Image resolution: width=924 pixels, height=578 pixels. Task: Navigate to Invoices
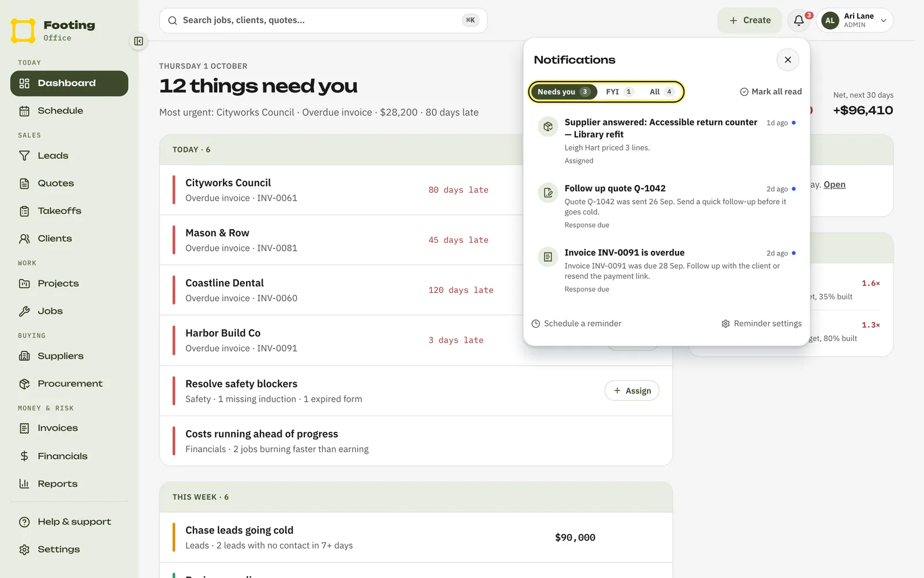click(x=69, y=428)
